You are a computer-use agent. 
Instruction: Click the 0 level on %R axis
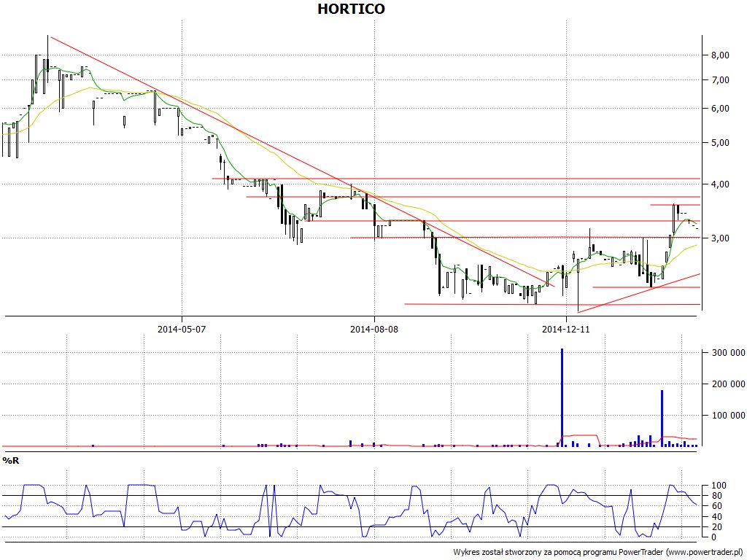coord(713,537)
